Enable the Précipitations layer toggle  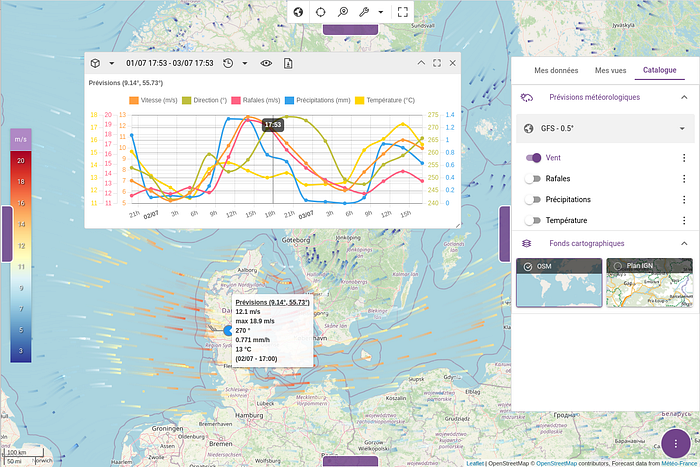point(533,200)
